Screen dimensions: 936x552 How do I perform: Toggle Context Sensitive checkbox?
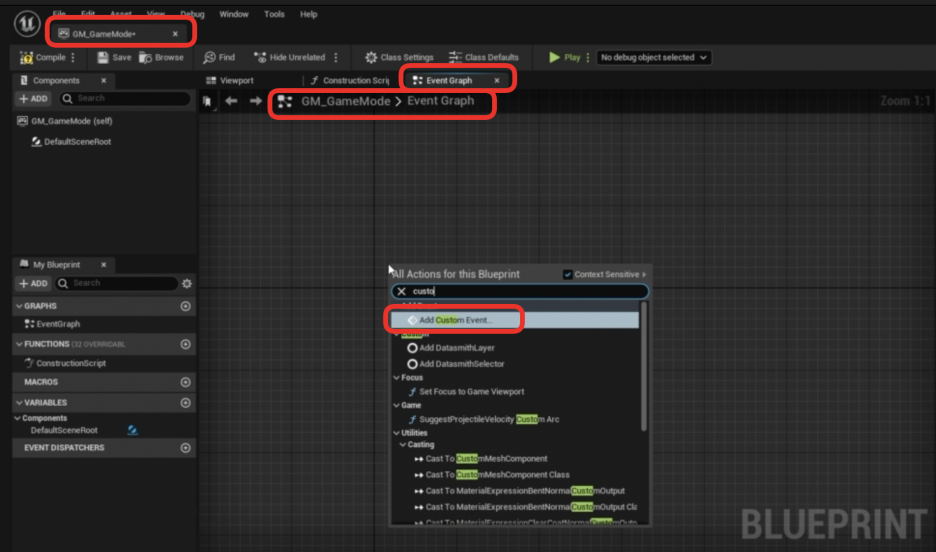point(568,275)
